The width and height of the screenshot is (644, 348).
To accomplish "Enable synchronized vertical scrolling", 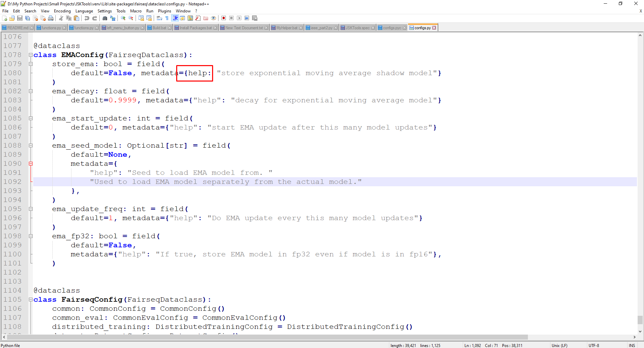I will pos(141,18).
